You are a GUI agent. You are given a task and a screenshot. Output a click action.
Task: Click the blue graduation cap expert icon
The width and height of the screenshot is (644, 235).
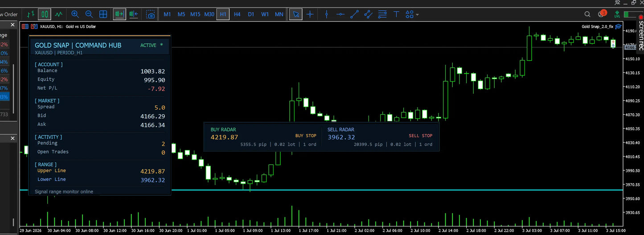click(618, 27)
